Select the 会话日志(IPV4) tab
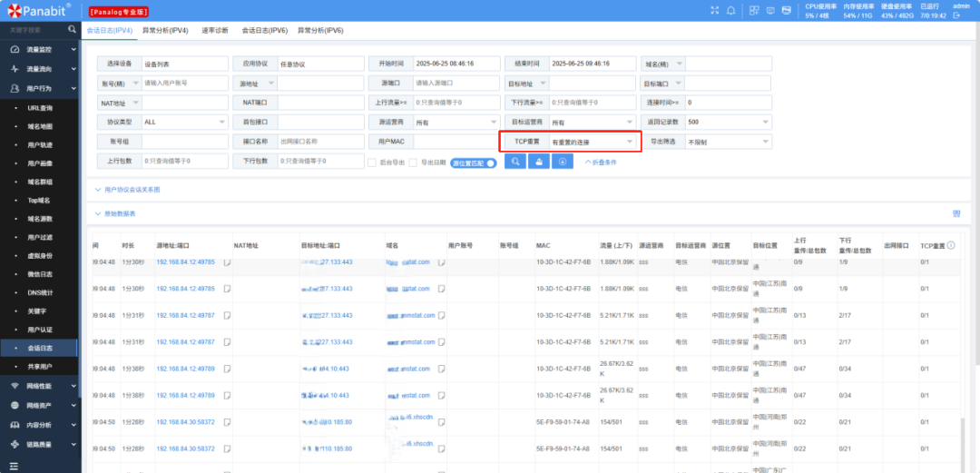980x473 pixels. pos(110,30)
